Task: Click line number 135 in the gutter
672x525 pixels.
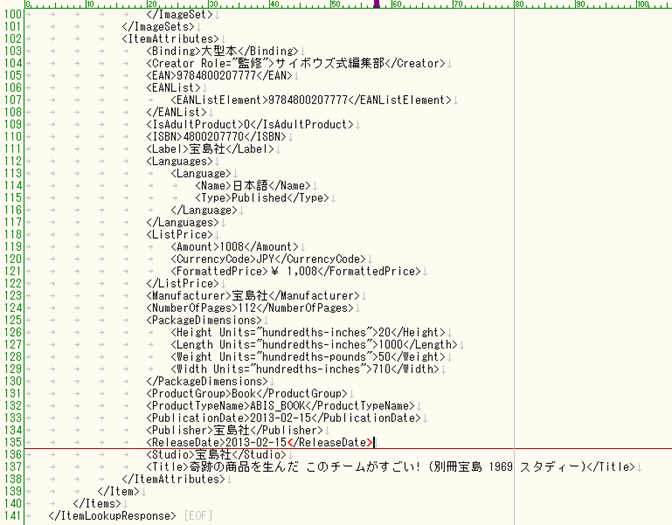Action: (x=13, y=442)
